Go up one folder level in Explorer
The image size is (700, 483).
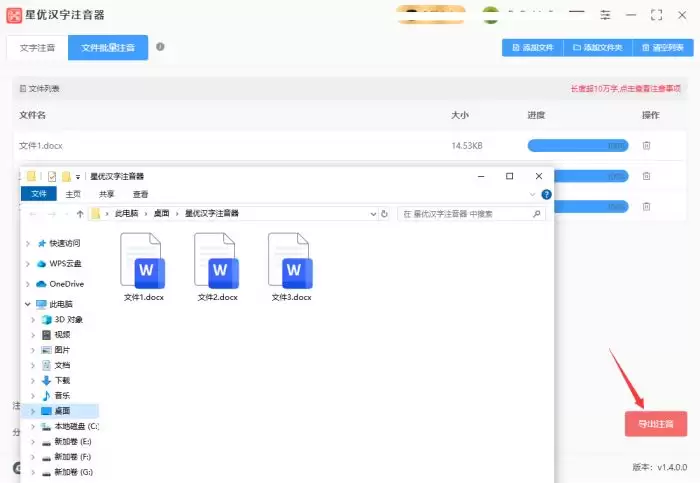click(x=80, y=214)
